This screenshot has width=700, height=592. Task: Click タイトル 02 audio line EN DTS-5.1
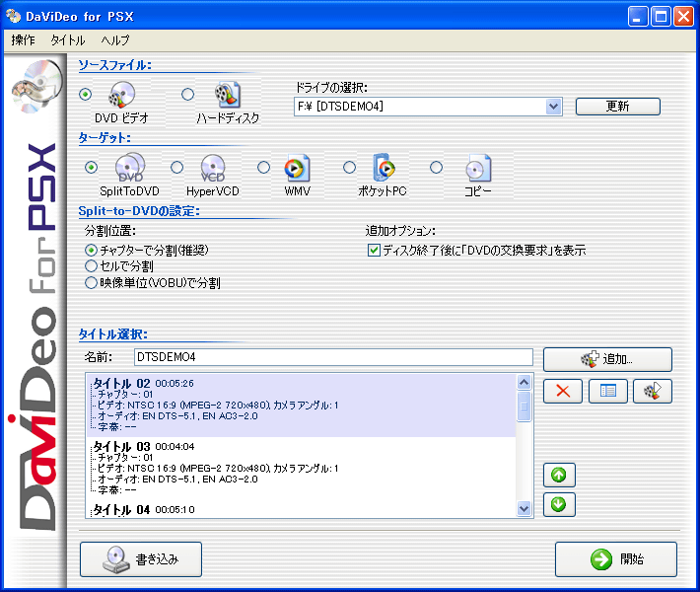tap(177, 416)
